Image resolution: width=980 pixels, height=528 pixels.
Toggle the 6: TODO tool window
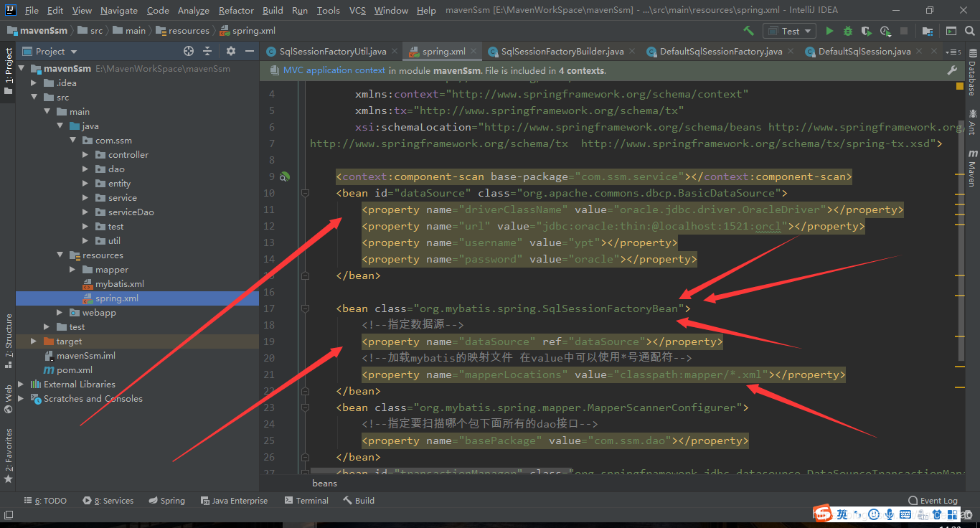[45, 501]
